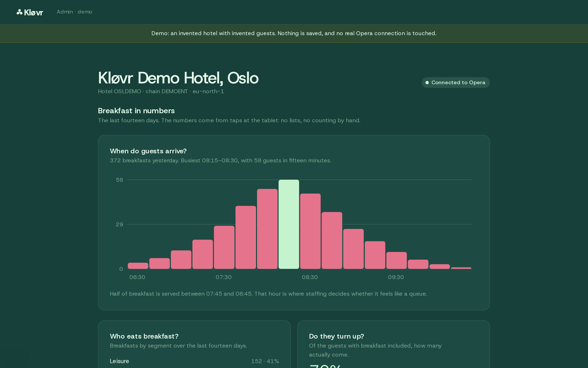Select the light green 08:15 peak bar
Image resolution: width=588 pixels, height=368 pixels.
coord(289,224)
